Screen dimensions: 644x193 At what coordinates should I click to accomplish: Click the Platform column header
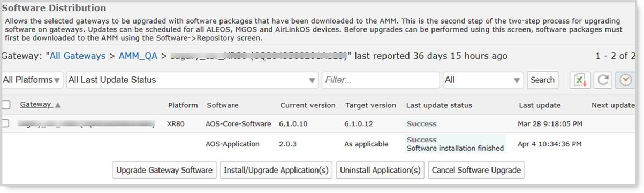183,105
